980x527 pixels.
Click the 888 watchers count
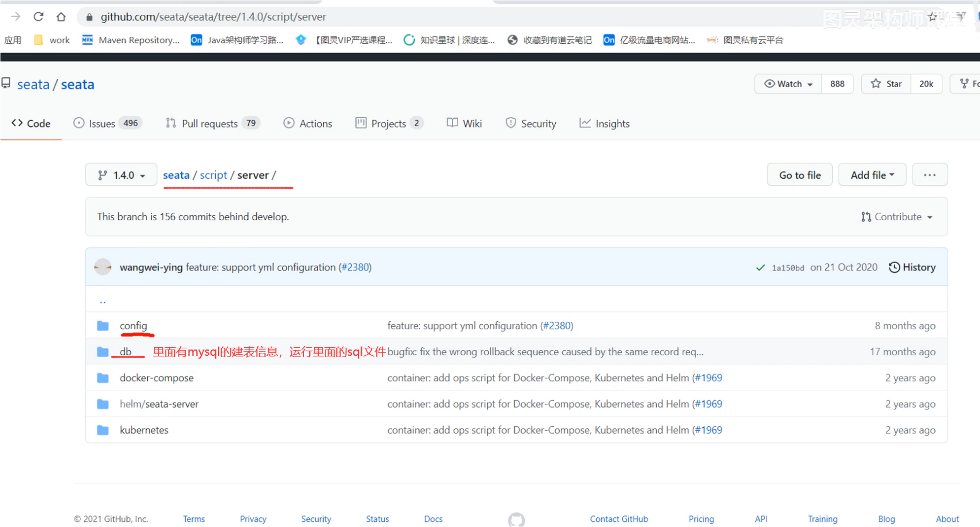tap(837, 84)
